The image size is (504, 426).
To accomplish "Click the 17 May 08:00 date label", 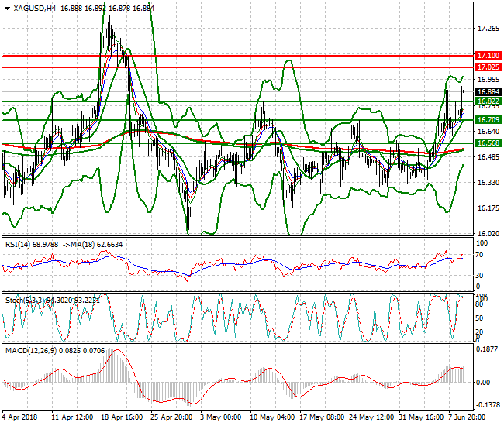I will (x=322, y=417).
